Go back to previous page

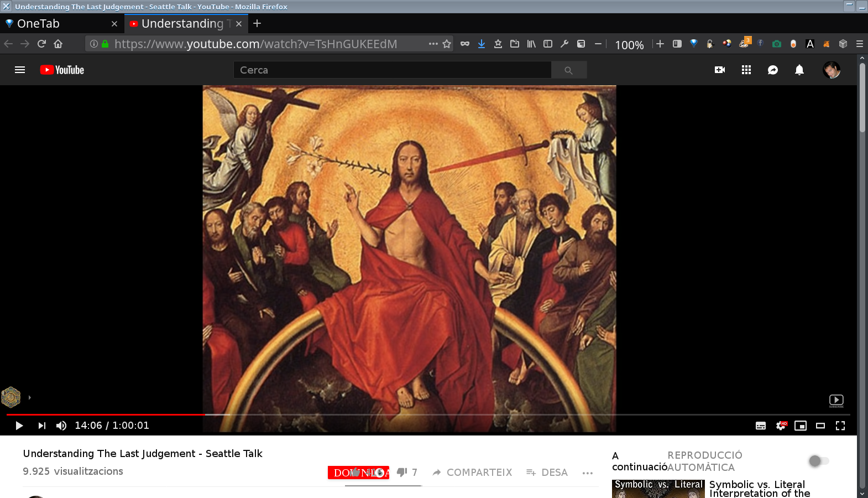[x=8, y=44]
